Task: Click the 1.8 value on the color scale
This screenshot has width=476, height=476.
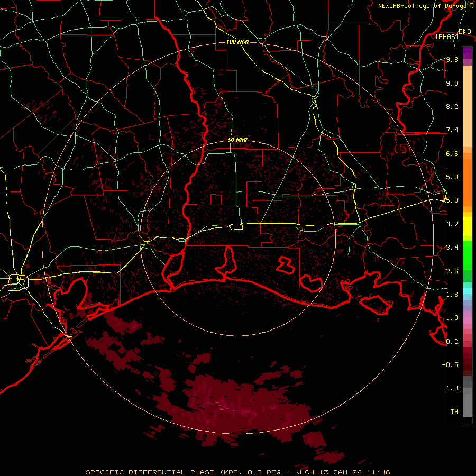Action: tap(452, 295)
